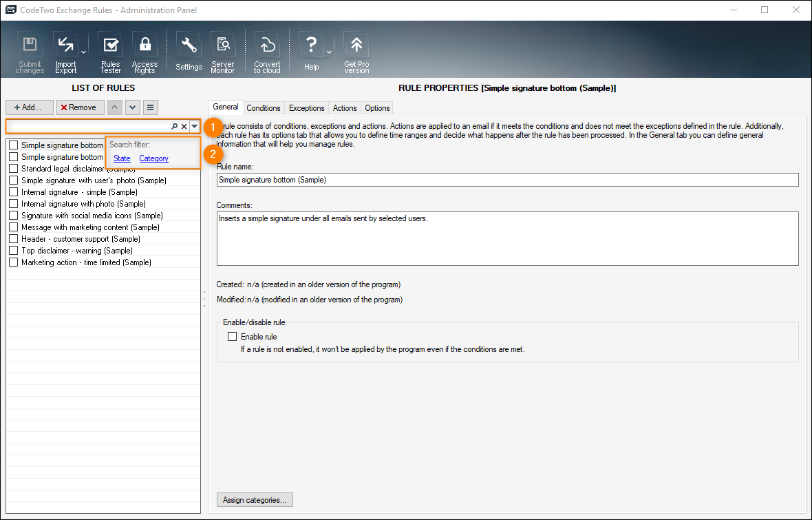Open the Exceptions tab
Viewport: 812px width, 520px height.
click(x=307, y=108)
